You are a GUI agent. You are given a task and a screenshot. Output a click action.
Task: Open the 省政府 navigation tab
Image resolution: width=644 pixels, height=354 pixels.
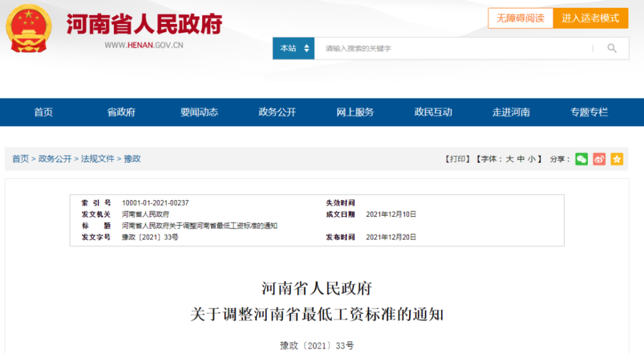coord(121,112)
